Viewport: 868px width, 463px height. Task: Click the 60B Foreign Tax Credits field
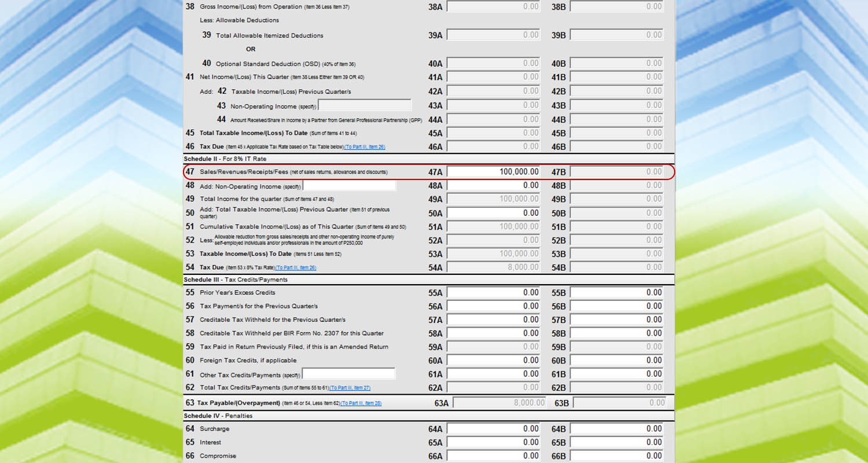point(617,361)
